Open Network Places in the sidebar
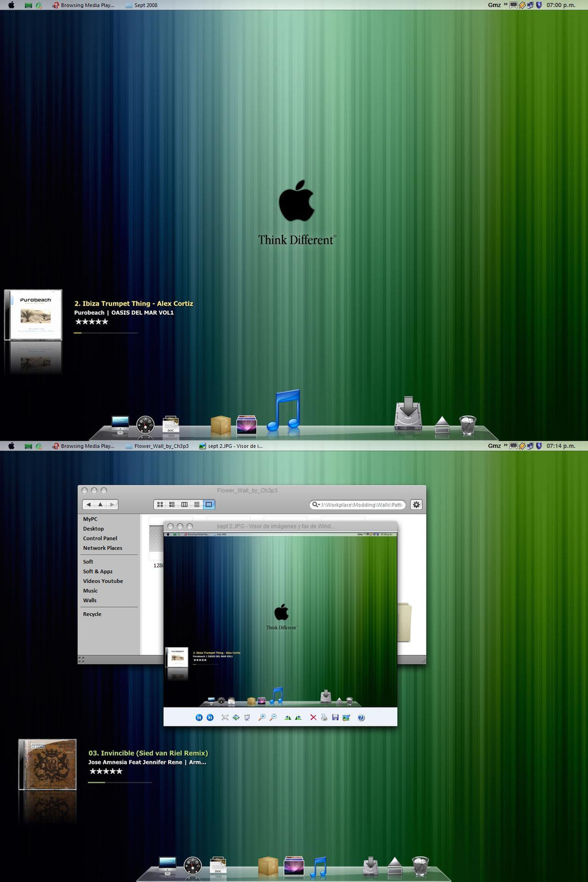 click(x=103, y=548)
